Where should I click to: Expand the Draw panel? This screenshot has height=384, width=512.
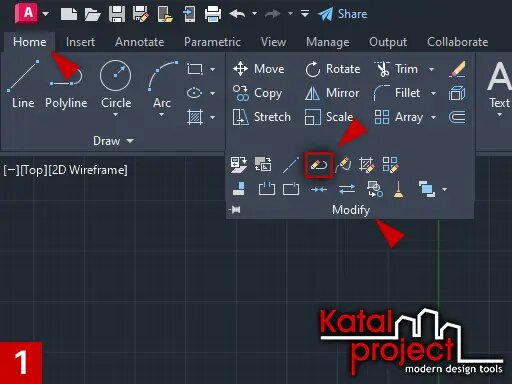(113, 141)
